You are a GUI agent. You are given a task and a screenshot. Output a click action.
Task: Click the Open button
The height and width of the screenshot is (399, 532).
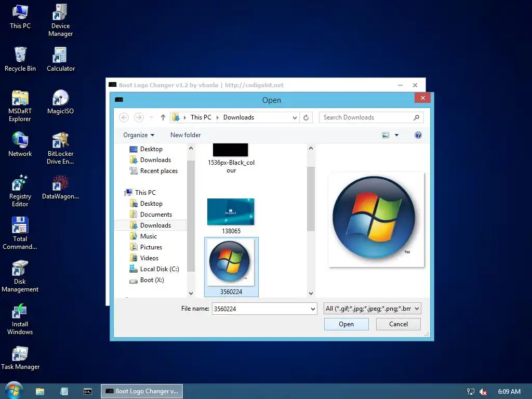click(x=346, y=324)
